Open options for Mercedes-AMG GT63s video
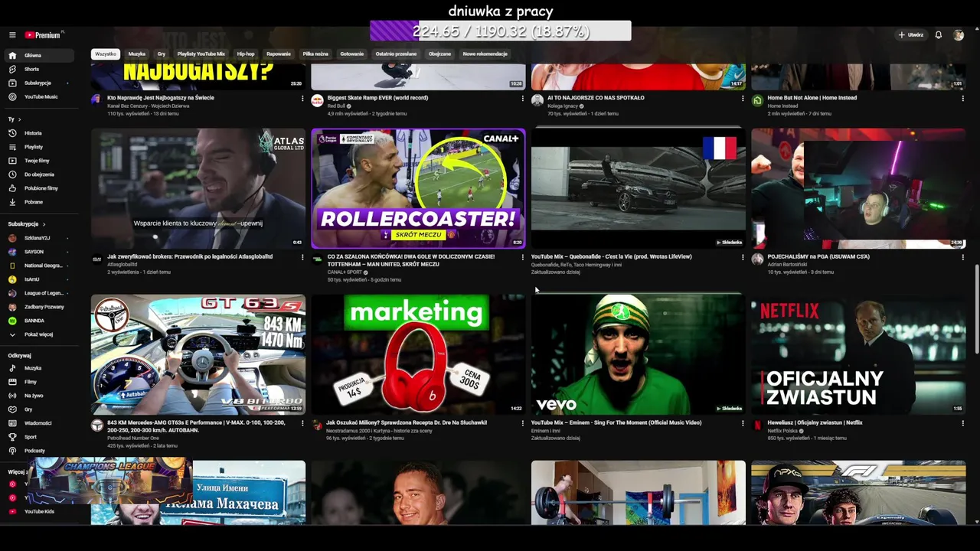Image resolution: width=980 pixels, height=551 pixels. [x=302, y=423]
